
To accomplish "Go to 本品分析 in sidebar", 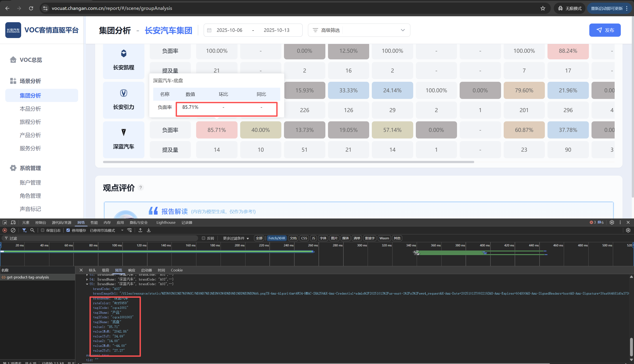I will coord(30,109).
